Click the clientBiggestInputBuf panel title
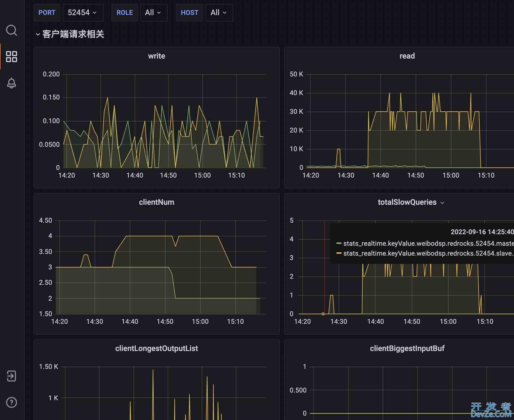The height and width of the screenshot is (420, 514). click(x=407, y=349)
